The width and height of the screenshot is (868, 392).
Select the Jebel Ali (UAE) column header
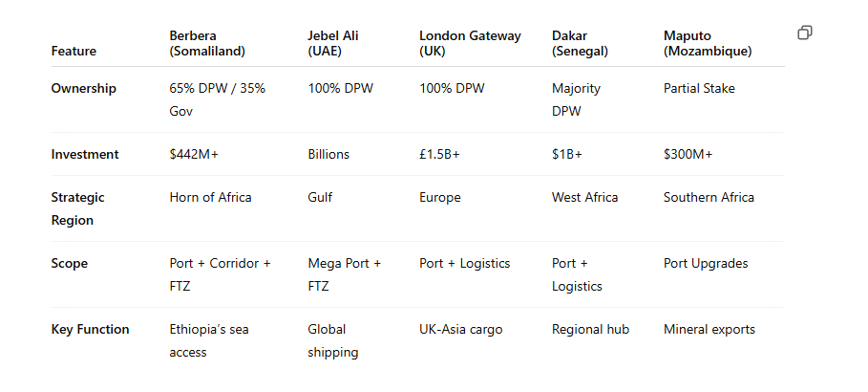click(x=332, y=43)
